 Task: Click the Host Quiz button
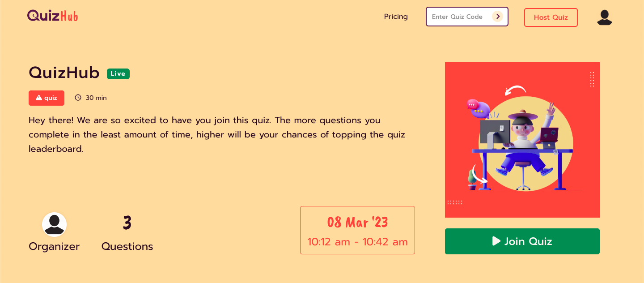551,17
